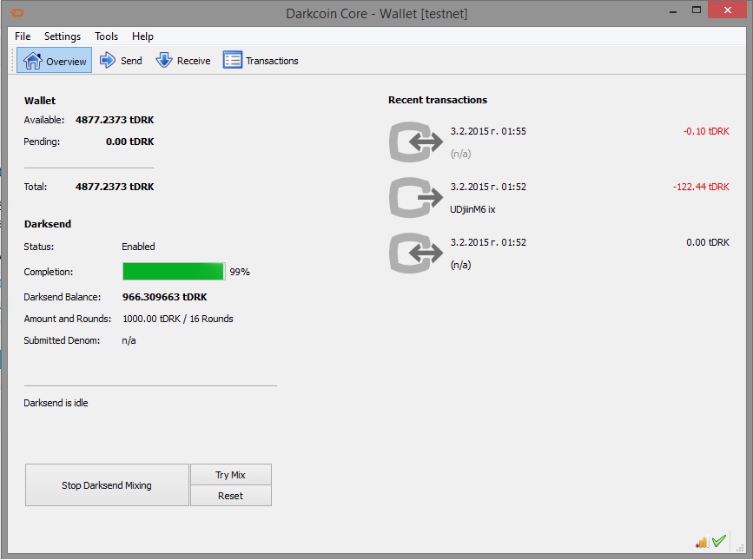
Task: Click transaction icon for 01:55 entry
Action: click(x=416, y=142)
